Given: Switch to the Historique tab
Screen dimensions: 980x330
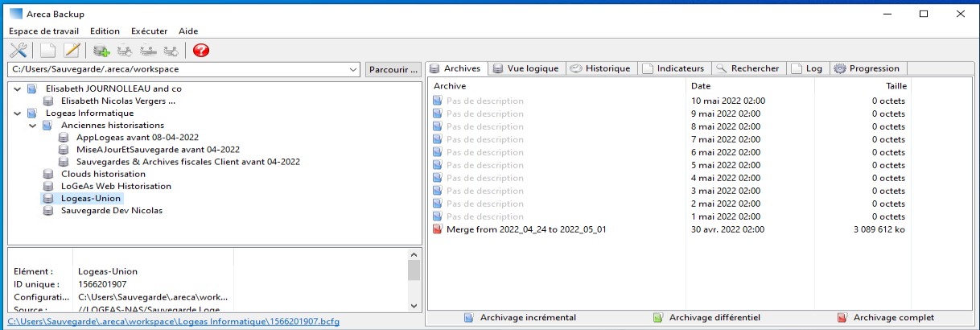Looking at the screenshot, I should pyautogui.click(x=600, y=68).
